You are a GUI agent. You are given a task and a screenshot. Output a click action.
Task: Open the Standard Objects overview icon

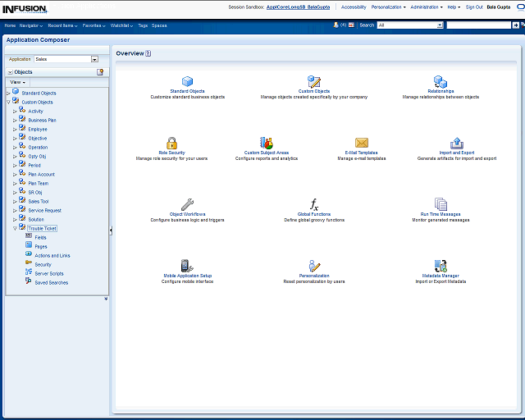[x=187, y=81]
